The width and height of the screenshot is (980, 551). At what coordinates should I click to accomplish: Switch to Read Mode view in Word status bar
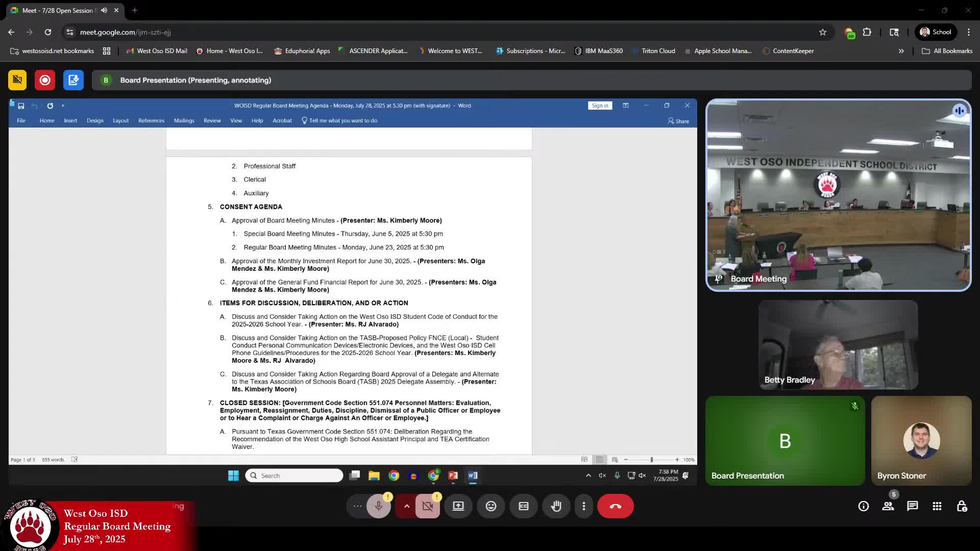point(584,460)
